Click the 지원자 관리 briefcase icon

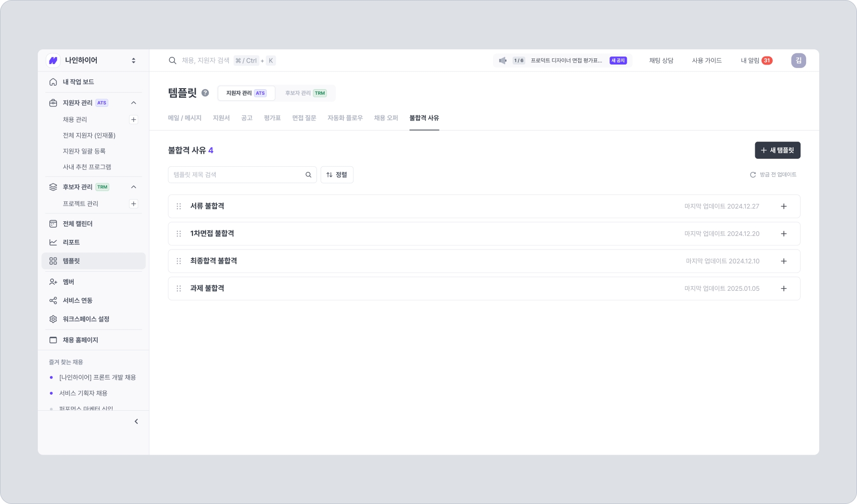point(53,103)
